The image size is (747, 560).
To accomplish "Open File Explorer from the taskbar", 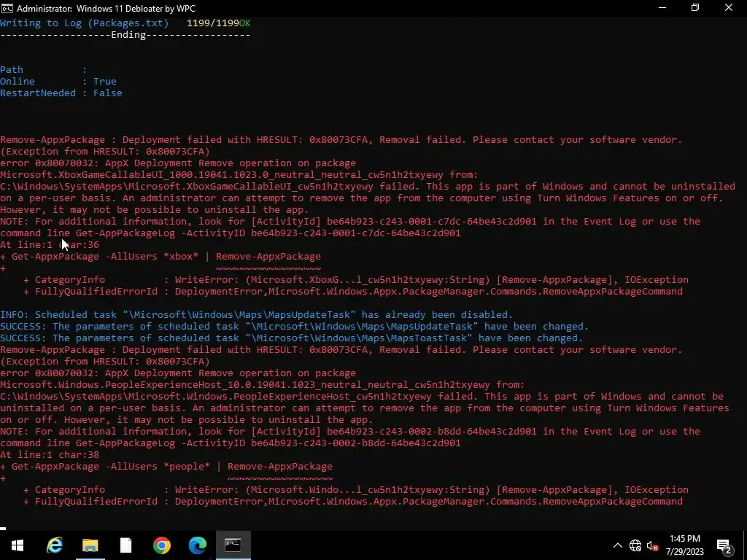I will point(90,545).
